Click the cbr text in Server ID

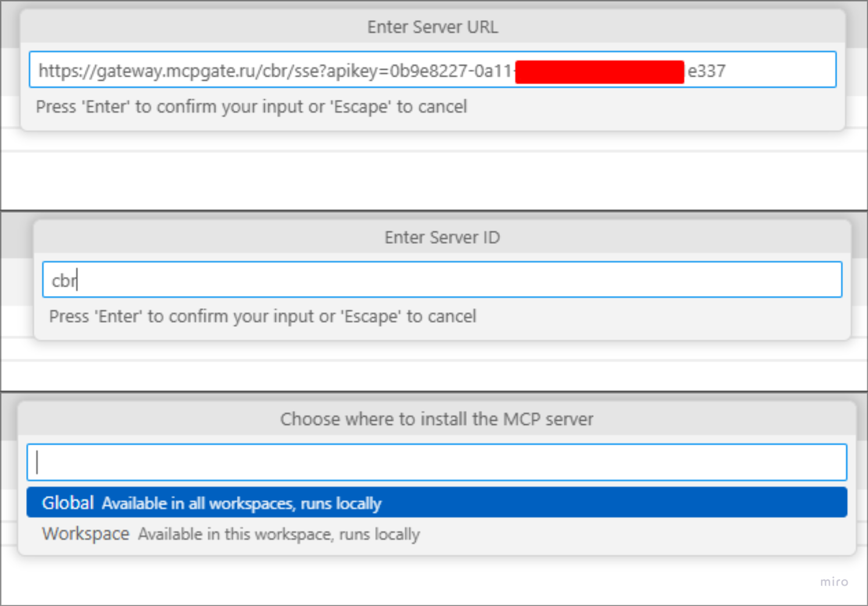coord(64,281)
